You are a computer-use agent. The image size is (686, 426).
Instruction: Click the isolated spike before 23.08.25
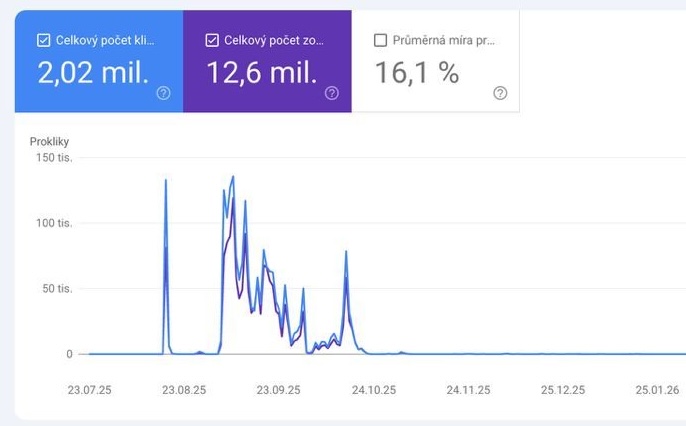(x=165, y=180)
